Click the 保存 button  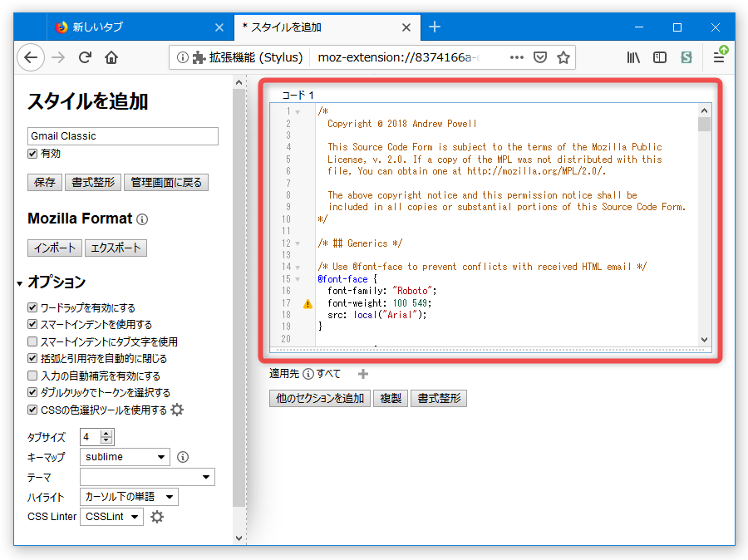(x=45, y=182)
